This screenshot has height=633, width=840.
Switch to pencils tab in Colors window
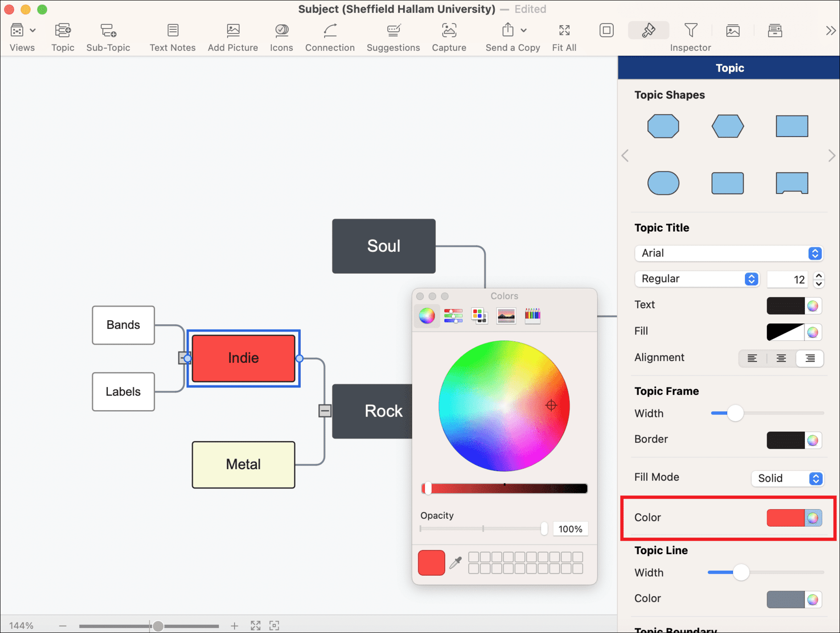(x=532, y=316)
